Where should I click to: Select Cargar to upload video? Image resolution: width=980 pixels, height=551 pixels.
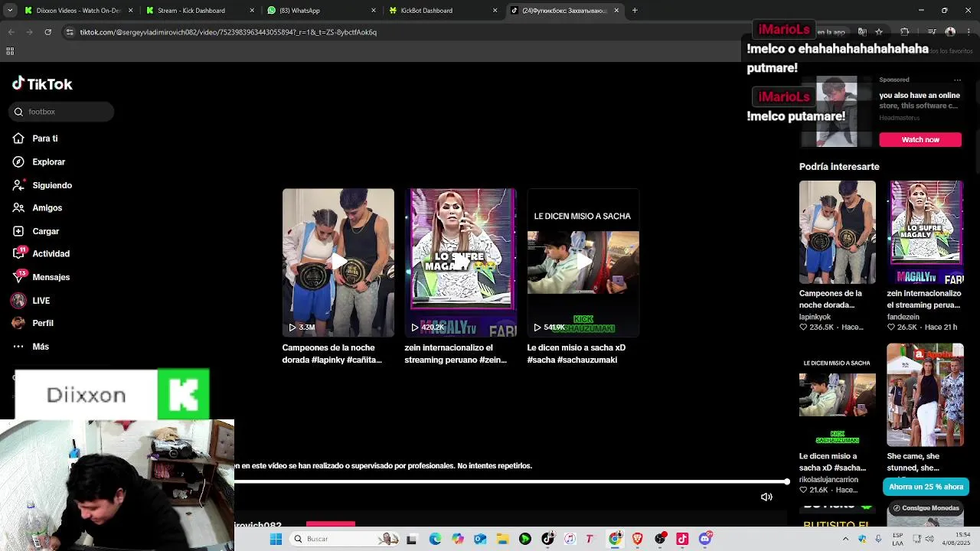(x=36, y=231)
